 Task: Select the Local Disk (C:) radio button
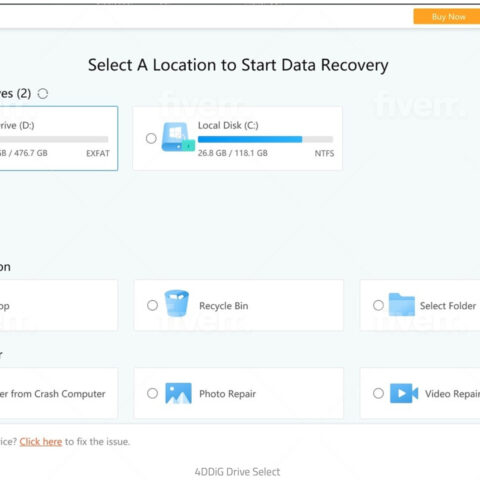151,138
